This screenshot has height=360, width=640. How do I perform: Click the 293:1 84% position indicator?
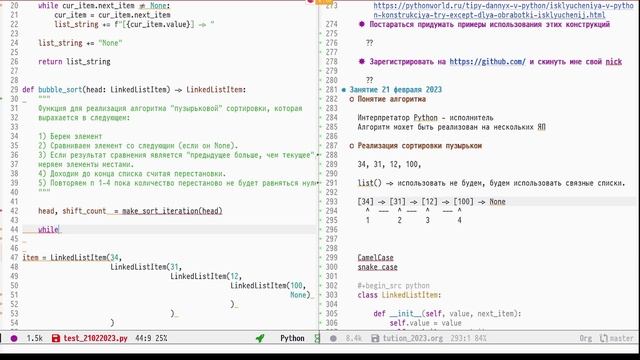click(469, 338)
